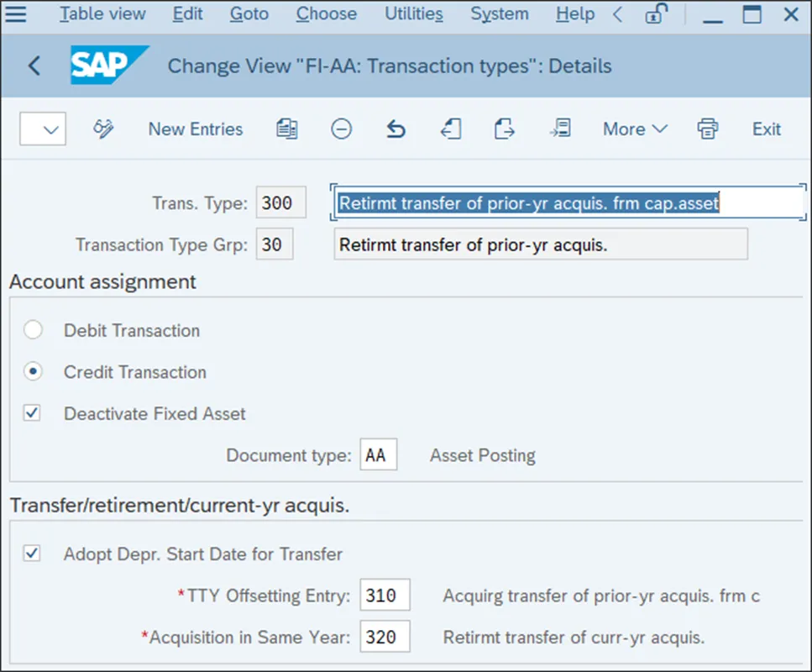Click the Other entry position icon
The image size is (812, 672).
click(x=560, y=129)
